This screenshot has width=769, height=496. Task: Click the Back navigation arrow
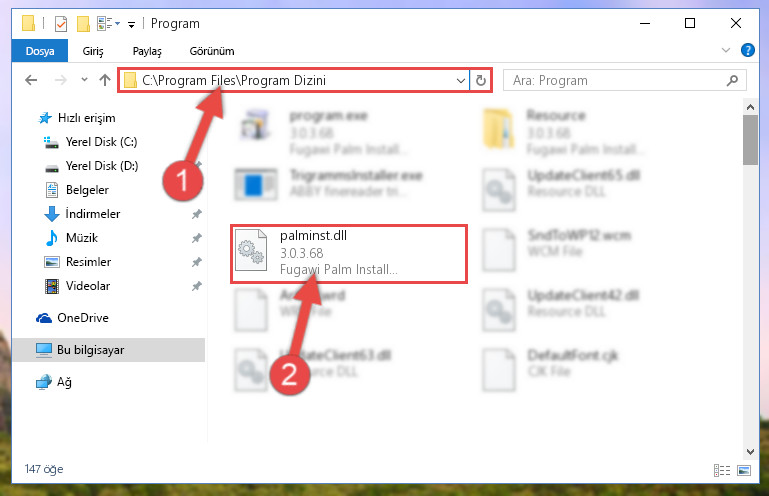point(31,80)
